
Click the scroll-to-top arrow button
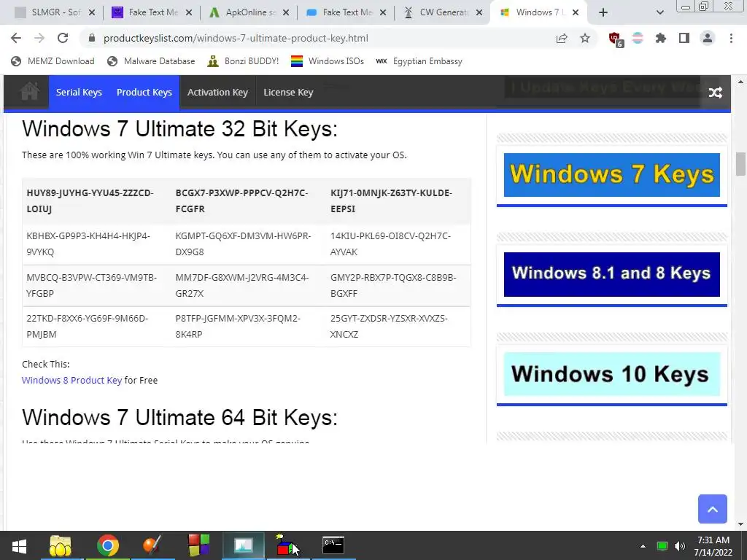tap(712, 509)
